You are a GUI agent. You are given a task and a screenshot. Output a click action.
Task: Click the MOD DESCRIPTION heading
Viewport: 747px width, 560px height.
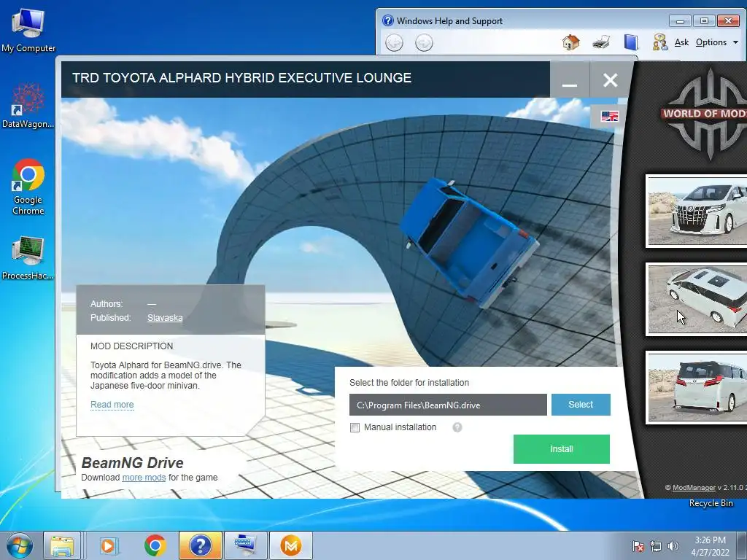pos(131,346)
